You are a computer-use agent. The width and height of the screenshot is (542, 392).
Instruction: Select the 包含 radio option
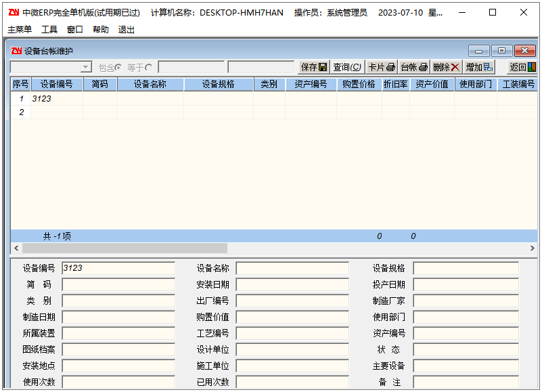pyautogui.click(x=118, y=68)
